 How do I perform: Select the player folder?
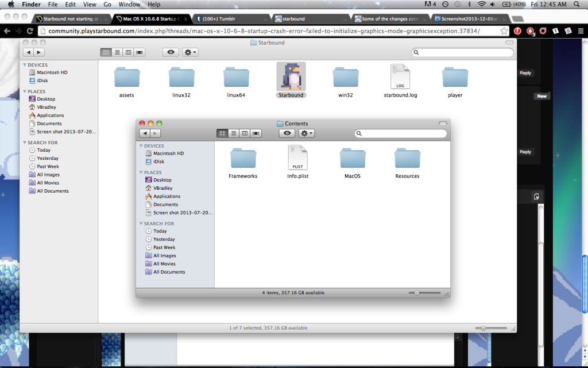(x=454, y=76)
